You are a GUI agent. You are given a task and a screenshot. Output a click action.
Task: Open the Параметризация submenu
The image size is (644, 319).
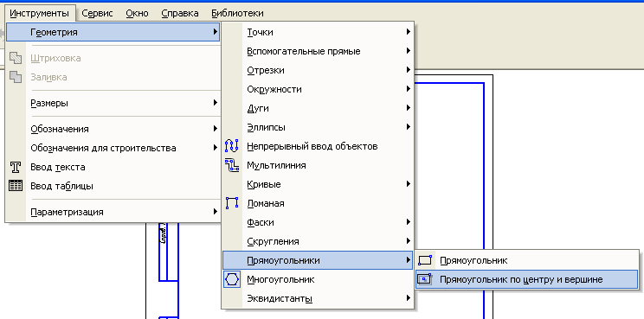pyautogui.click(x=113, y=212)
